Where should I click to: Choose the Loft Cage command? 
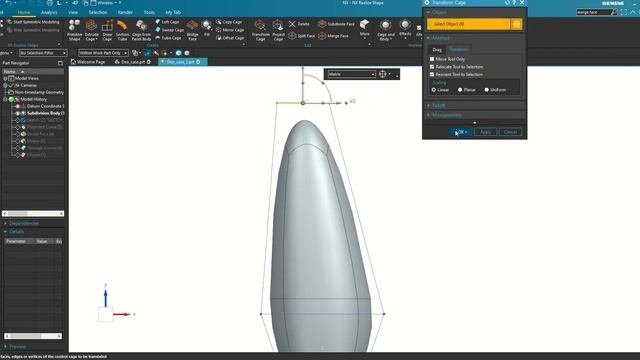click(x=167, y=22)
